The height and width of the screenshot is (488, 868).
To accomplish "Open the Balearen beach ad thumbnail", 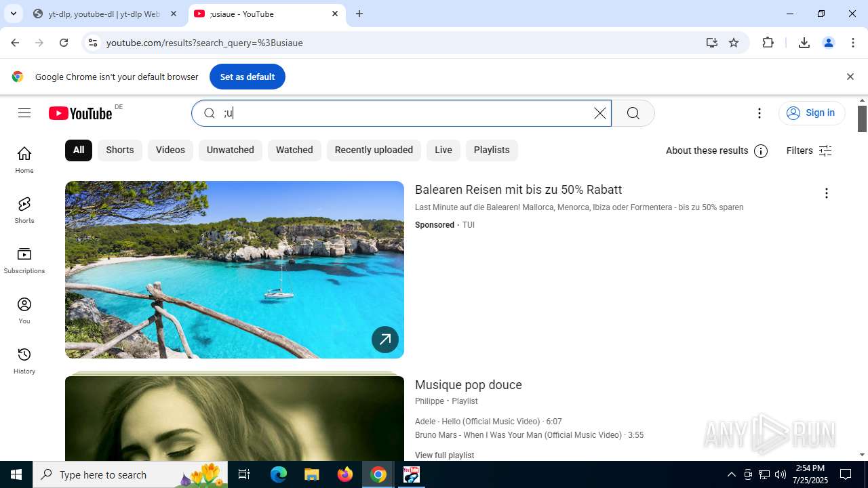I will [235, 270].
